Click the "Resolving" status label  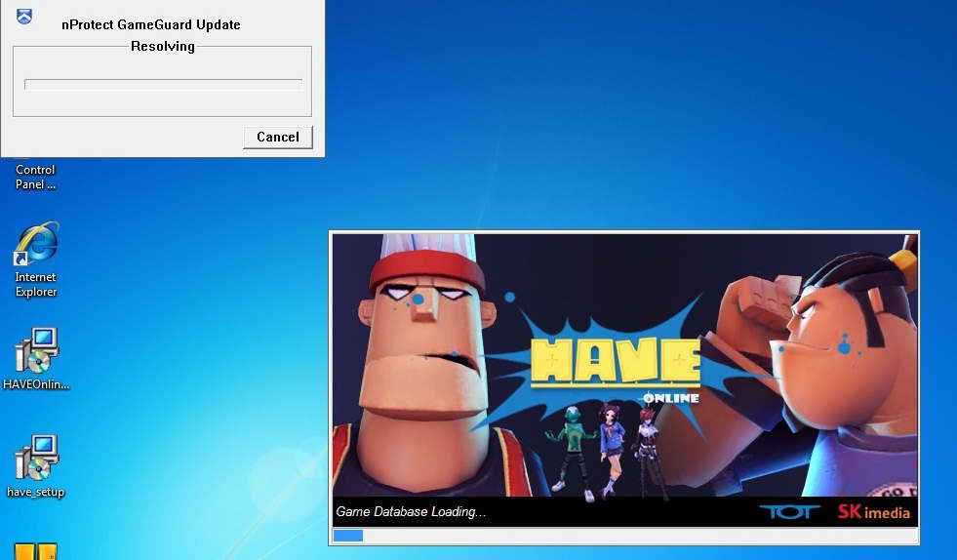click(x=163, y=47)
